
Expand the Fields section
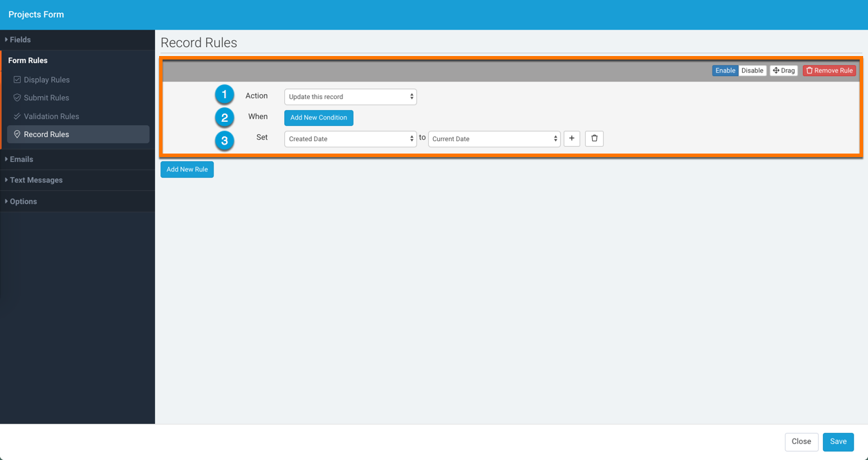click(77, 40)
